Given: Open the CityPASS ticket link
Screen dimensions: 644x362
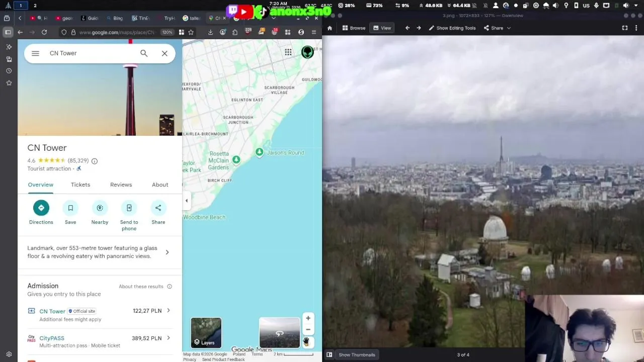Looking at the screenshot, I should coord(52,338).
